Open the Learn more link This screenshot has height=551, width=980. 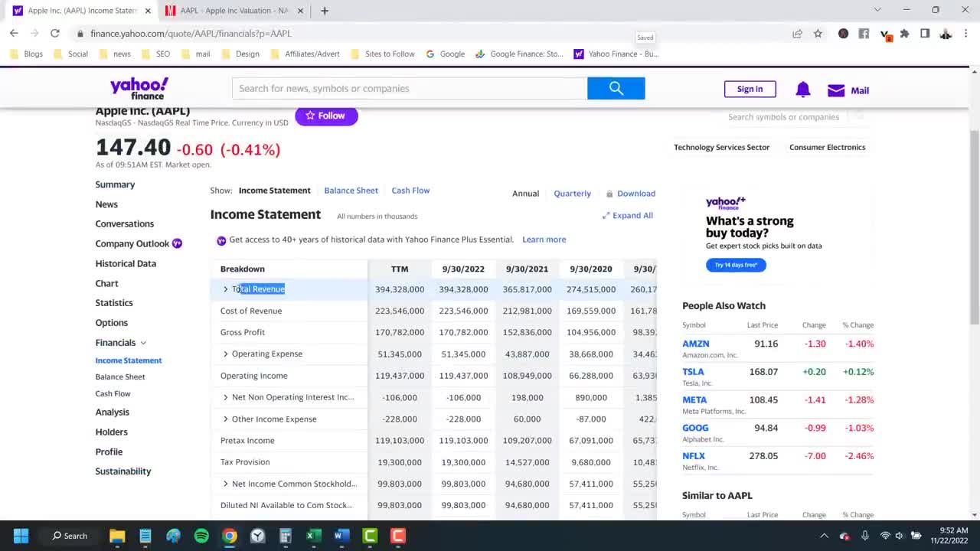[x=544, y=240]
